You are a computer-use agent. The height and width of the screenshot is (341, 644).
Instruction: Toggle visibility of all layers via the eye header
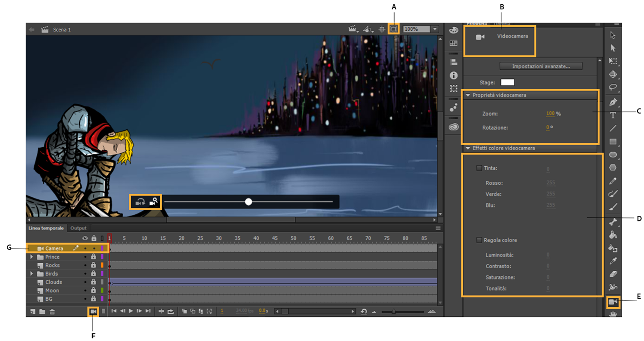tap(85, 238)
